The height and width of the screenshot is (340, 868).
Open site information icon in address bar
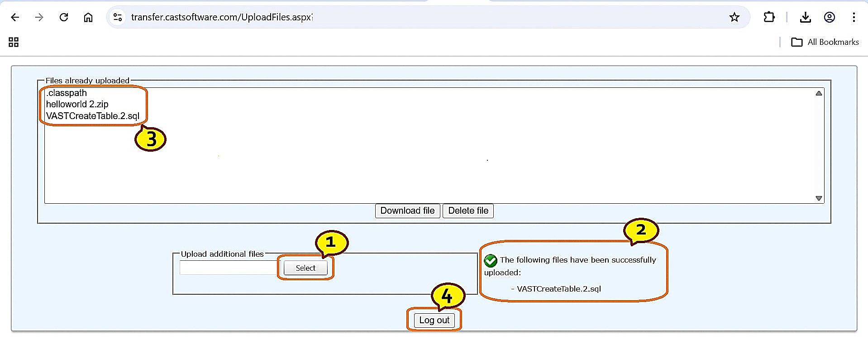pos(118,17)
